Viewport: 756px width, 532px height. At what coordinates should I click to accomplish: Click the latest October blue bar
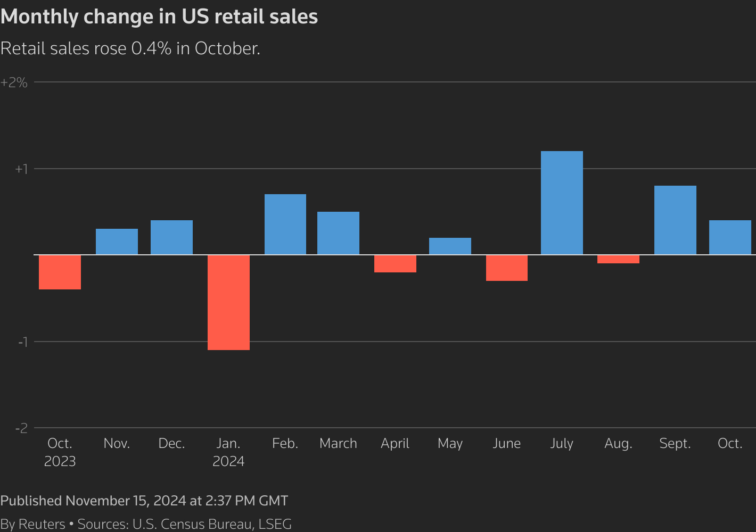click(x=730, y=237)
